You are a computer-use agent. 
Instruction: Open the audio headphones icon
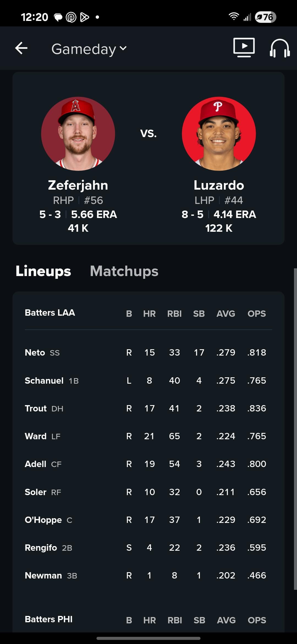tap(279, 48)
